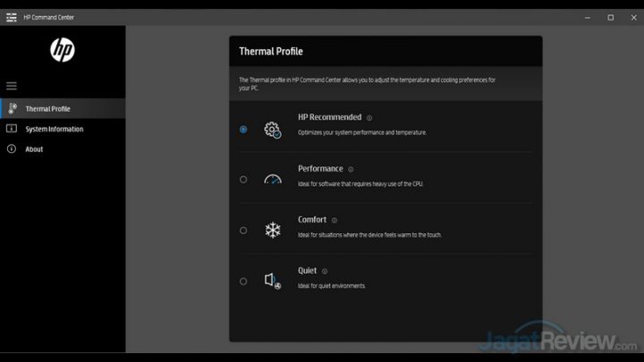The width and height of the screenshot is (644, 362).
Task: Click the Thermal profile description paragraph
Action: click(x=368, y=84)
